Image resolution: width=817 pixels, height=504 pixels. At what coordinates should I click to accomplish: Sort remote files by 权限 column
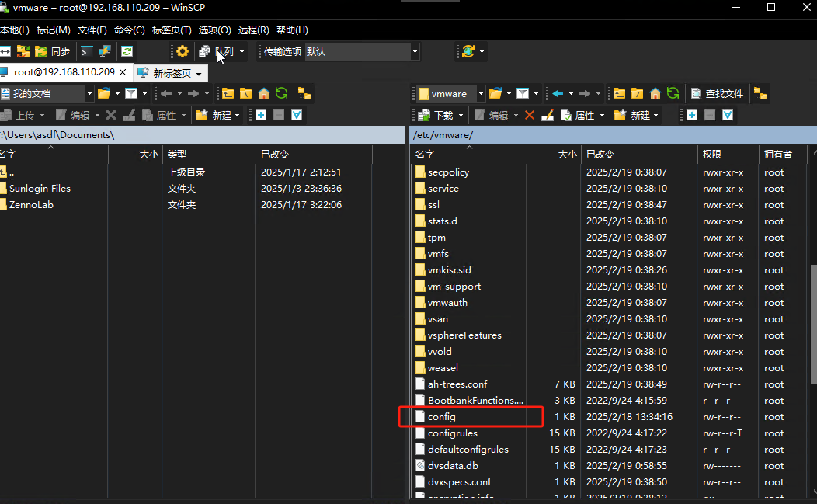pyautogui.click(x=728, y=155)
